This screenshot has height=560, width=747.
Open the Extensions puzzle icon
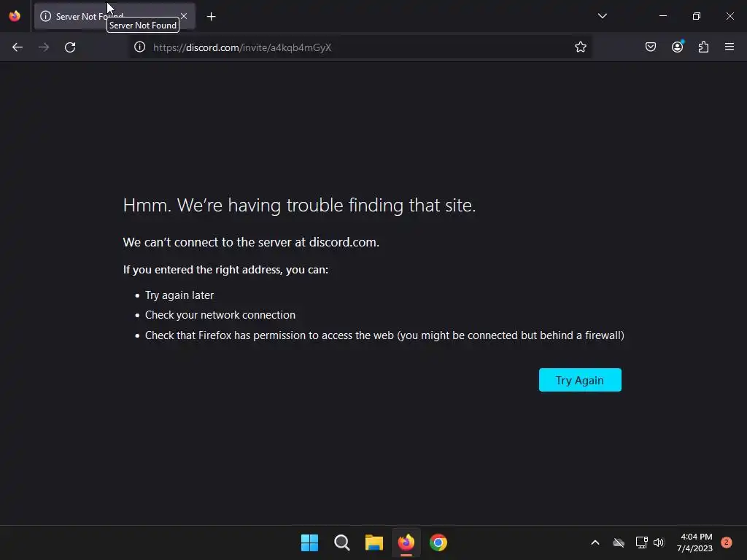click(x=704, y=47)
